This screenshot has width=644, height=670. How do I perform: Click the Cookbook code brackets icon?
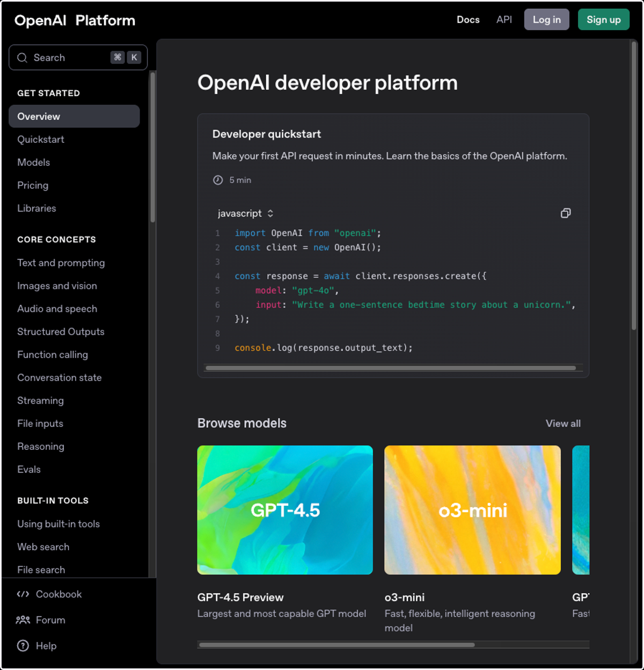[x=23, y=594]
